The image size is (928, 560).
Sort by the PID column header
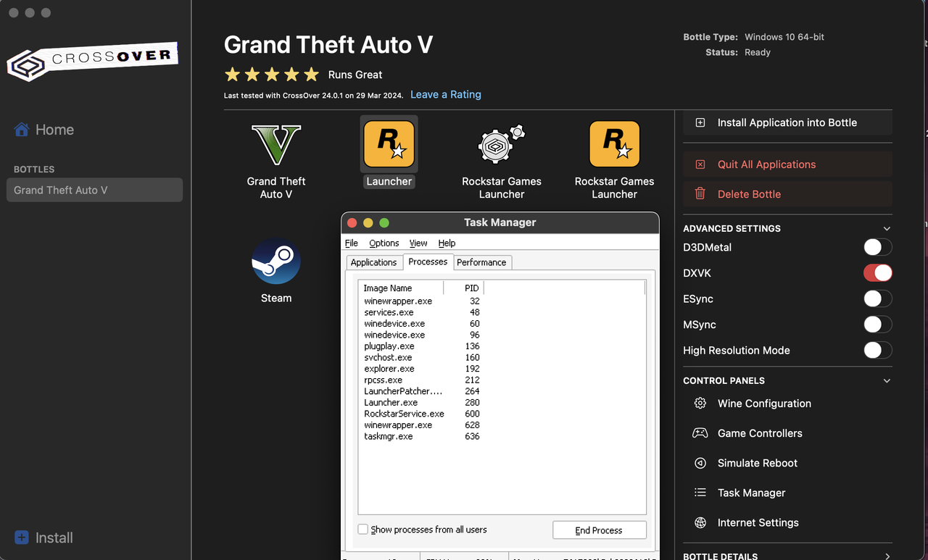pyautogui.click(x=463, y=288)
